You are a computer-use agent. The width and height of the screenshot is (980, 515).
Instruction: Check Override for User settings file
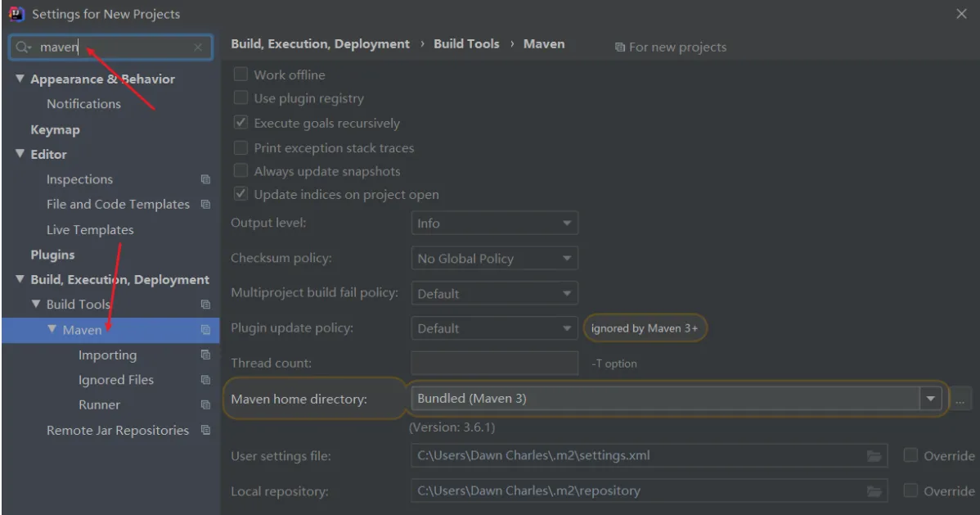[x=910, y=456]
